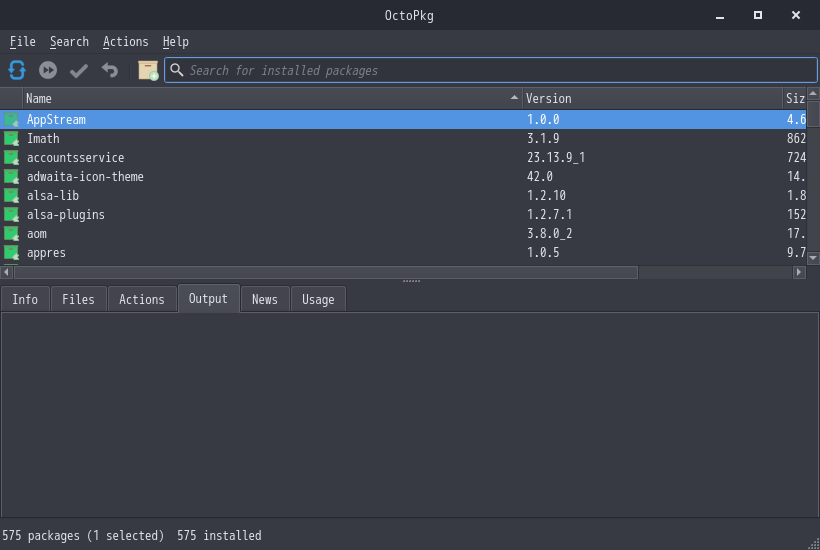The image size is (820, 550).
Task: Select the alsa-lib package row
Action: (x=403, y=196)
